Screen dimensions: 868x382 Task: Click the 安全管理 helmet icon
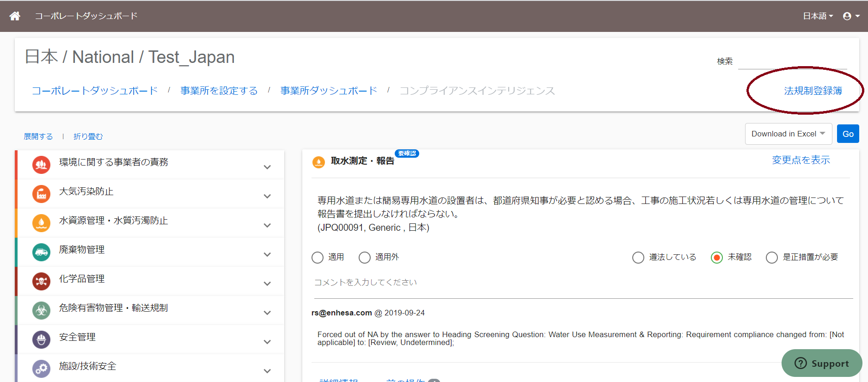41,339
